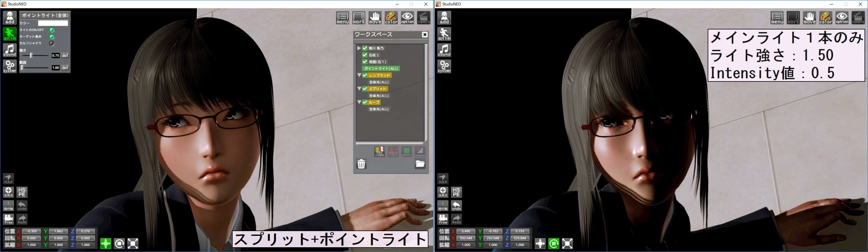This screenshot has height=252, width=868.
Task: Click the menu icon in left window toolbar
Action: 342,18
